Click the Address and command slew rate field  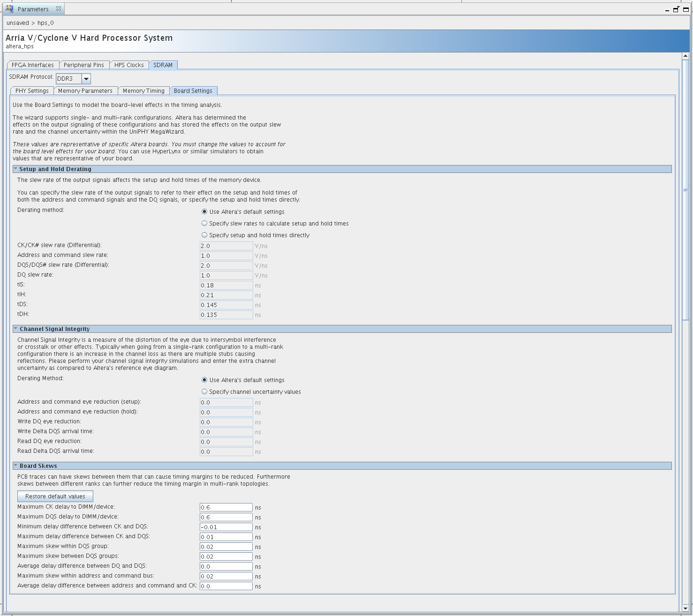coord(226,255)
